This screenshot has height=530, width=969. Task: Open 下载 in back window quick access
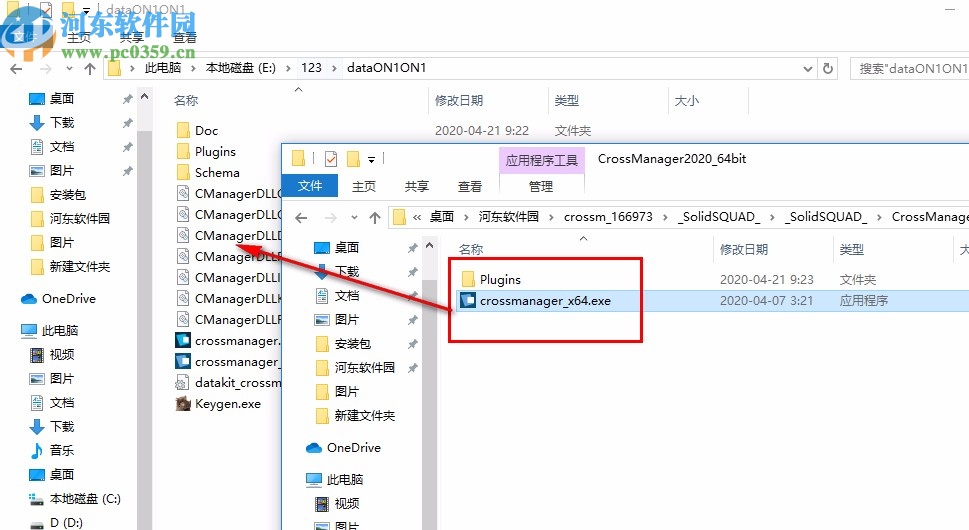click(52, 122)
